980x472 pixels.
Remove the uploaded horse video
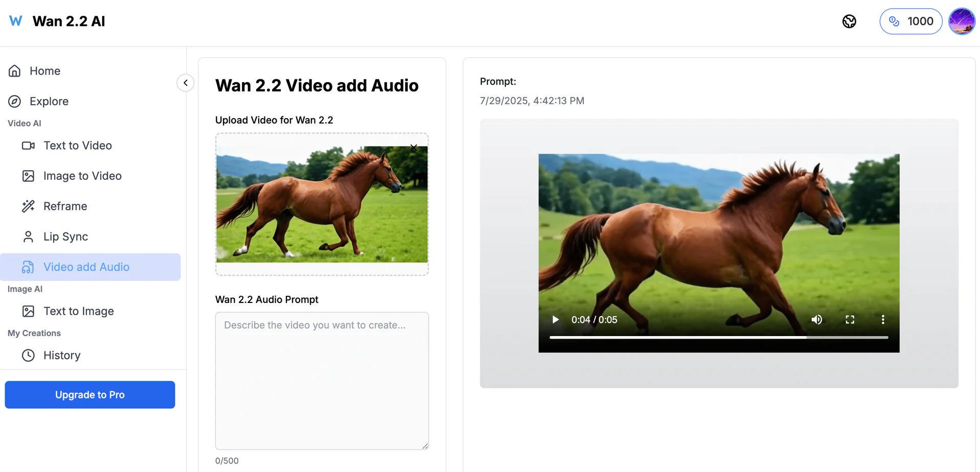[414, 148]
